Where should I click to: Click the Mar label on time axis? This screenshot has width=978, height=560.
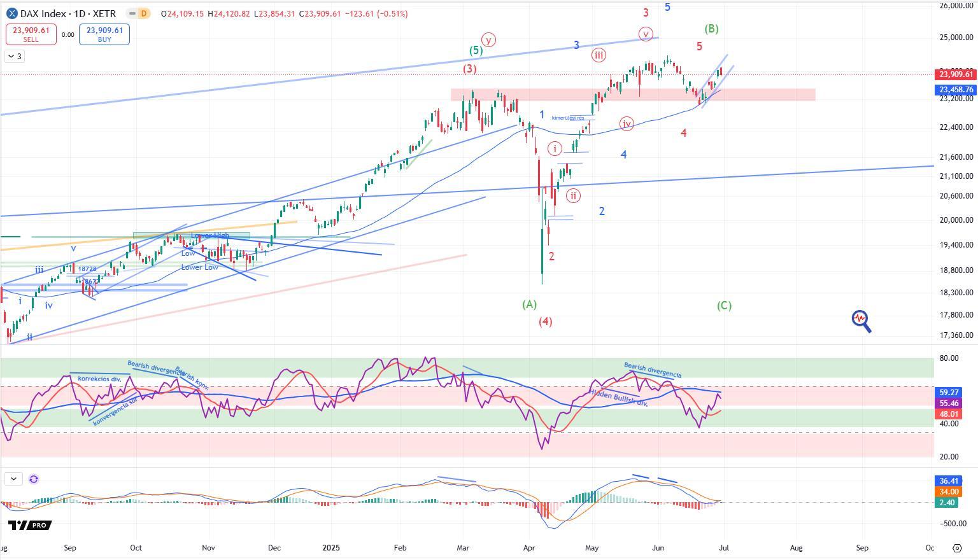tap(464, 547)
